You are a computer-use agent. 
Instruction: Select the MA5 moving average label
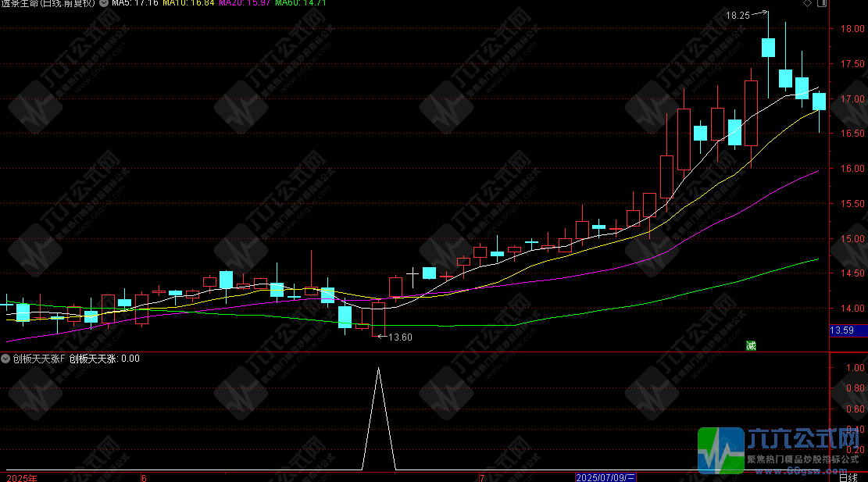136,3
